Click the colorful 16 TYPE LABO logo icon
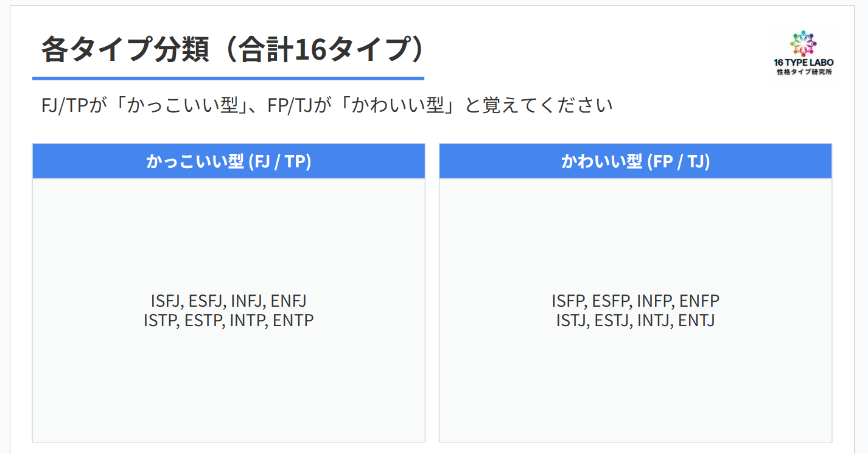Screen dimensions: 868x454 [803, 44]
